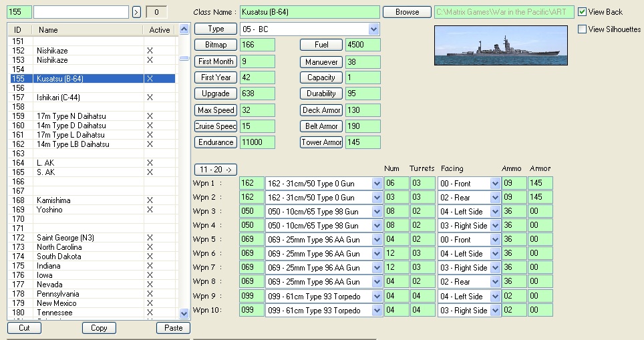Expand Wpn 10 torpedo facing dropdown
This screenshot has height=340, width=644.
pos(495,311)
